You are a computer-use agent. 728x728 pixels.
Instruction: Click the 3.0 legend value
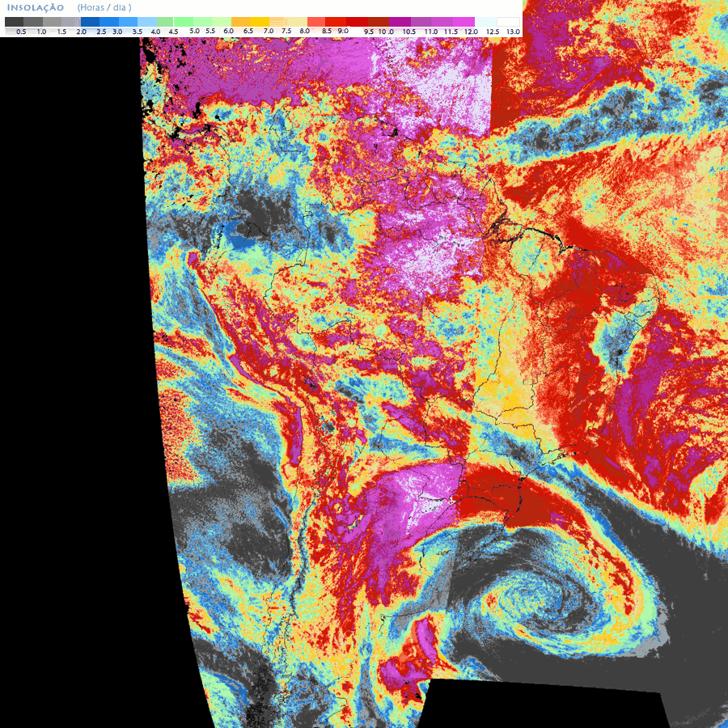click(117, 32)
